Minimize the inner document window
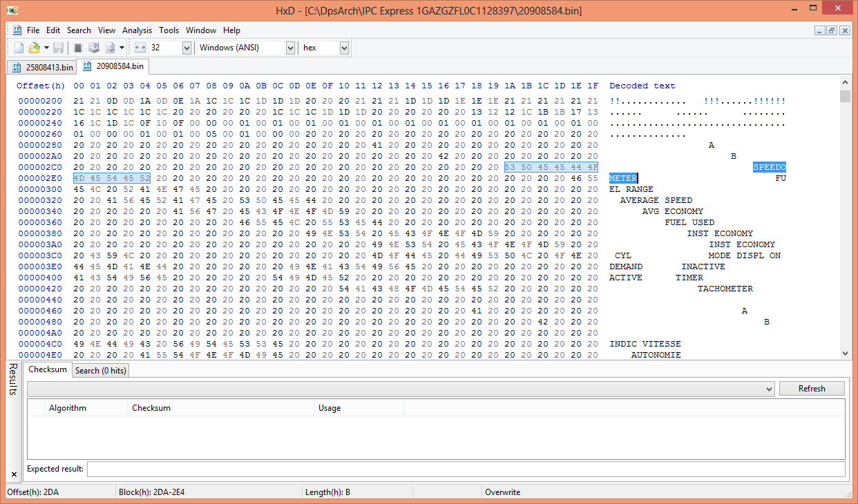This screenshot has height=504, width=858. pos(819,30)
